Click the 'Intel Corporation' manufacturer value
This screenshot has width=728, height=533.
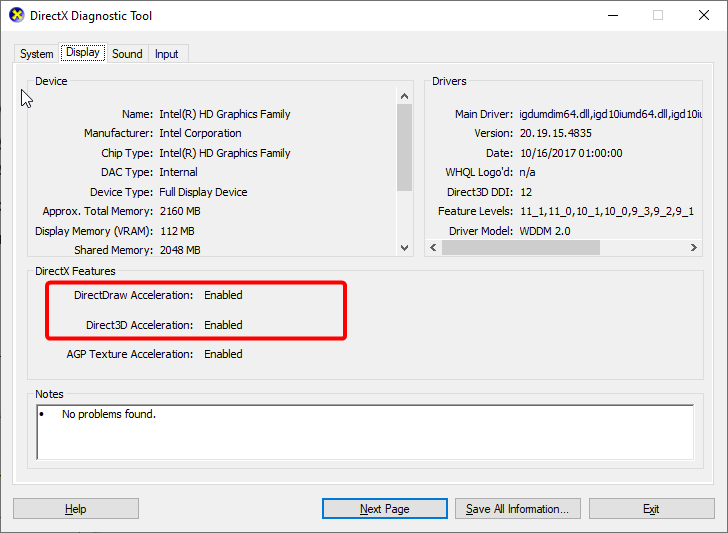click(x=200, y=133)
